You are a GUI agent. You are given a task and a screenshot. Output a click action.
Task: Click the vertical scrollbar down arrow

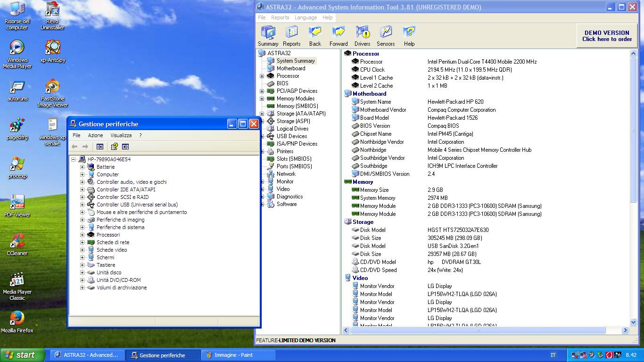point(633,322)
